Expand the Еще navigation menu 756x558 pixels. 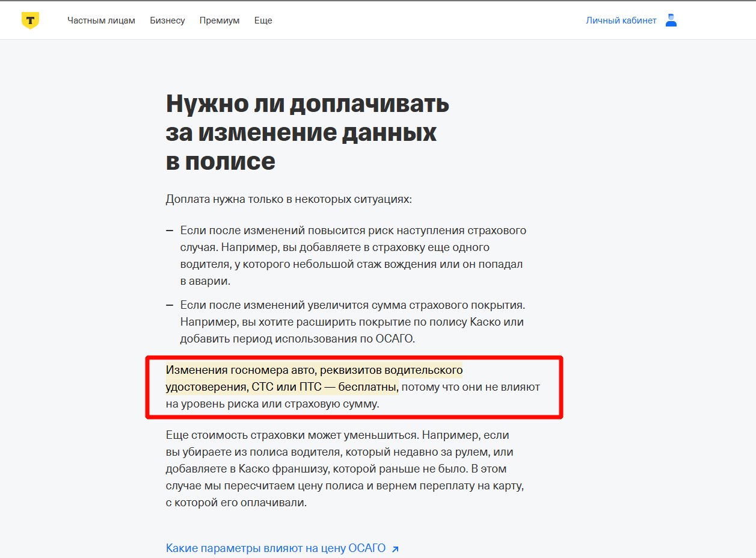[263, 20]
